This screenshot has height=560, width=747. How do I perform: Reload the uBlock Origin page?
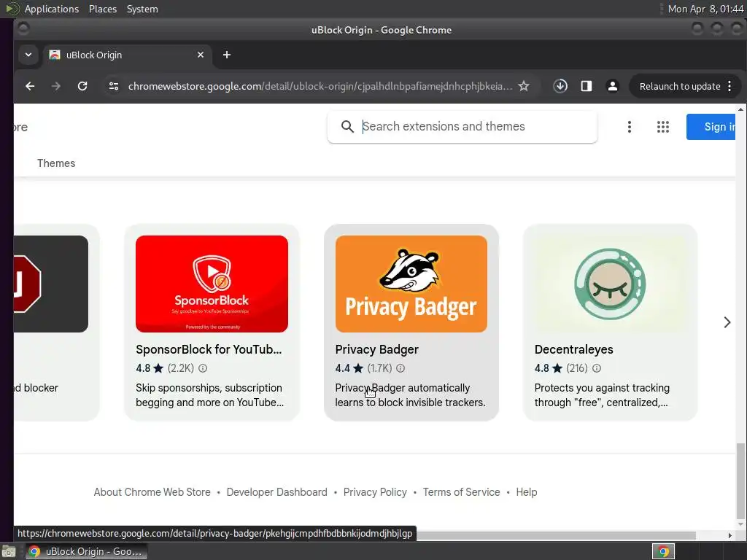(82, 86)
